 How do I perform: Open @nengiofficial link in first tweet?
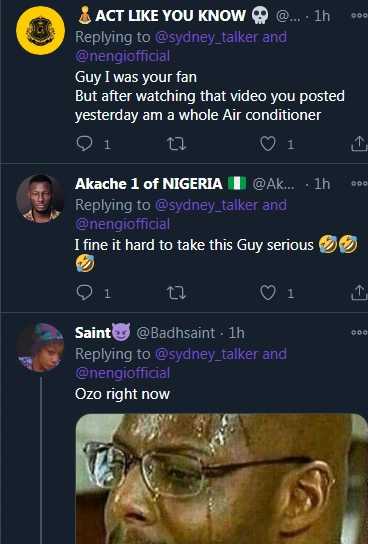point(122,56)
